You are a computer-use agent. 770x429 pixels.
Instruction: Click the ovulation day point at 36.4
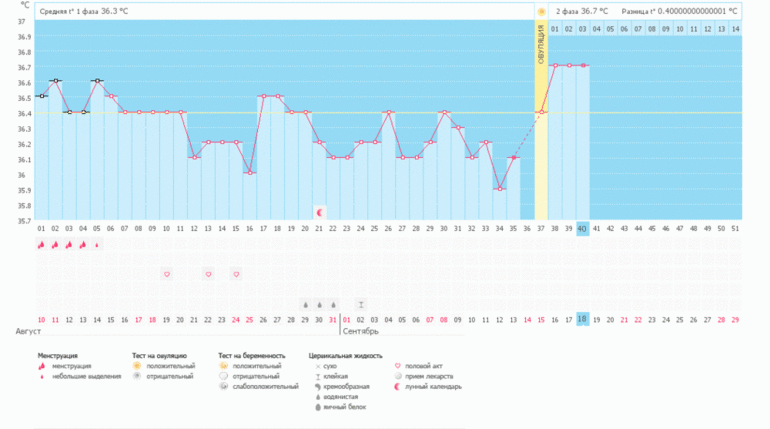point(541,112)
